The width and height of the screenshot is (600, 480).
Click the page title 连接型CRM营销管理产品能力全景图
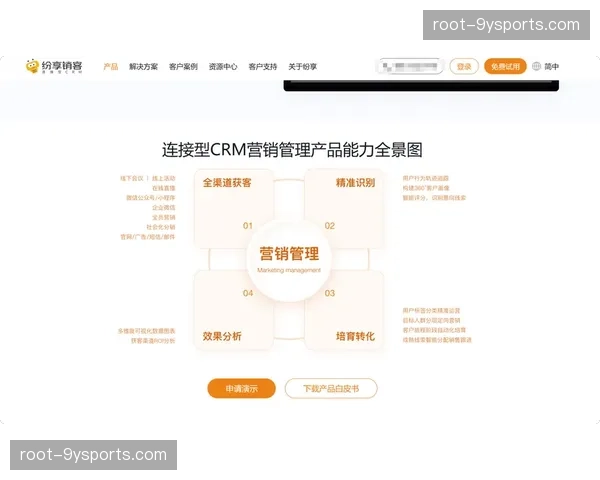(x=292, y=150)
